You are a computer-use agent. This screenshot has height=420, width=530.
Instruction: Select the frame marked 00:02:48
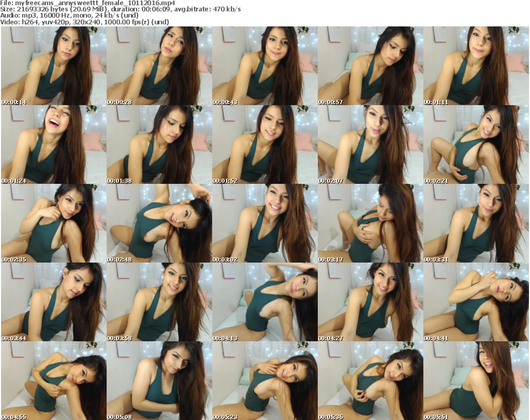[x=159, y=224]
